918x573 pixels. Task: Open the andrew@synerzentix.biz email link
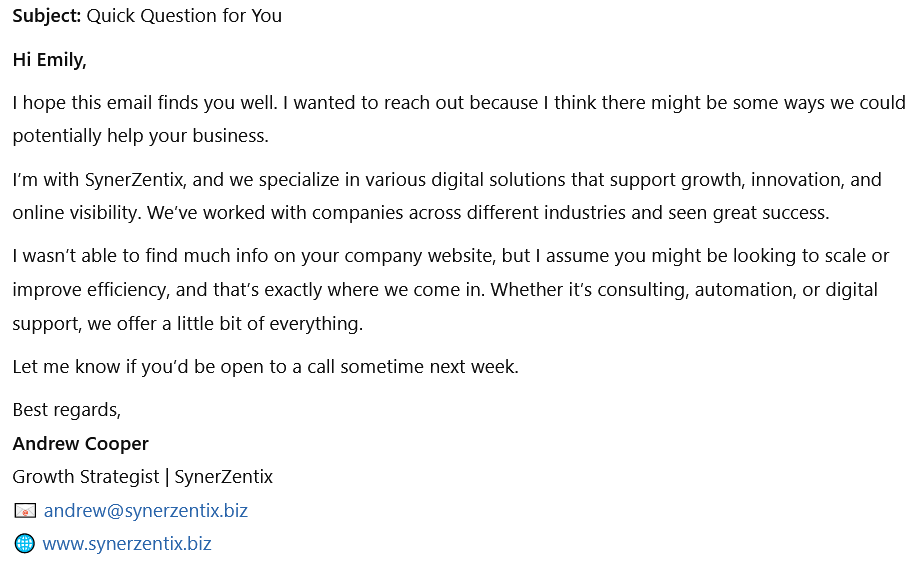pos(146,510)
